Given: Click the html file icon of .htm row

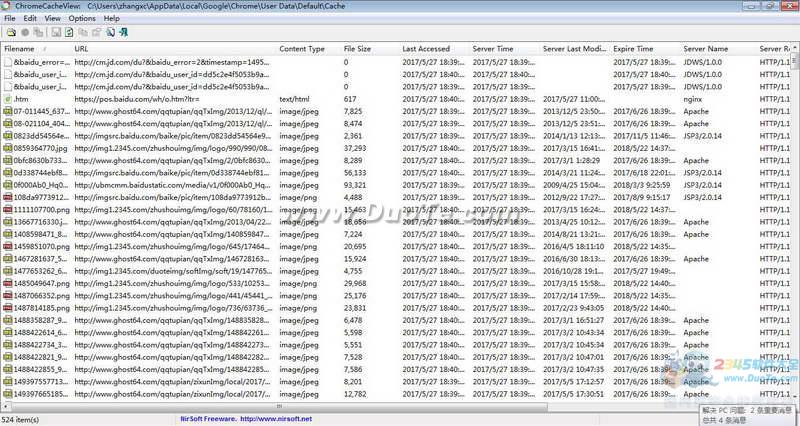Looking at the screenshot, I should pyautogui.click(x=8, y=99).
